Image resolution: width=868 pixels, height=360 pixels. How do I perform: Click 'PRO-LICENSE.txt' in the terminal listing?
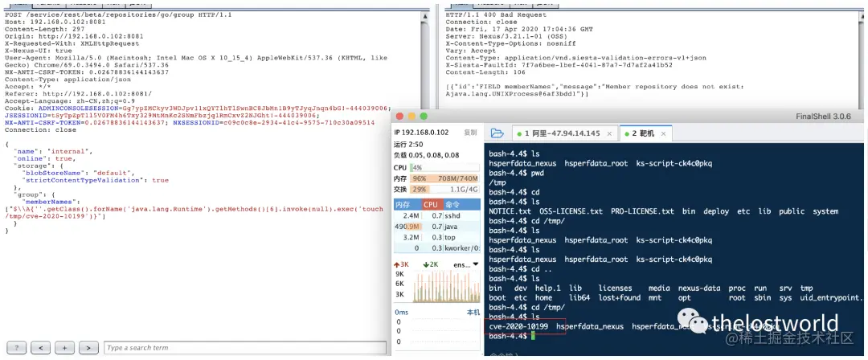tap(643, 211)
